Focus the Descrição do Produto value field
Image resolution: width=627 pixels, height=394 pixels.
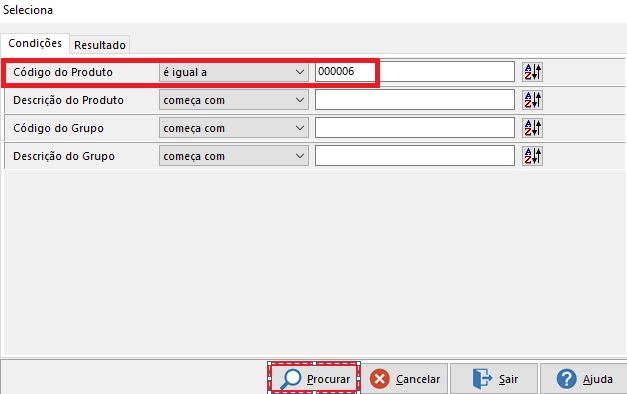click(x=415, y=100)
